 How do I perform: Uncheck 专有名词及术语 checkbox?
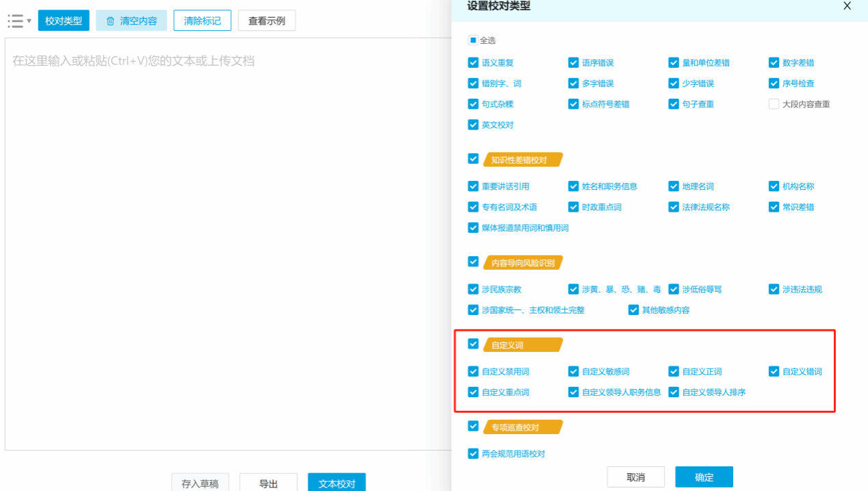tap(473, 207)
